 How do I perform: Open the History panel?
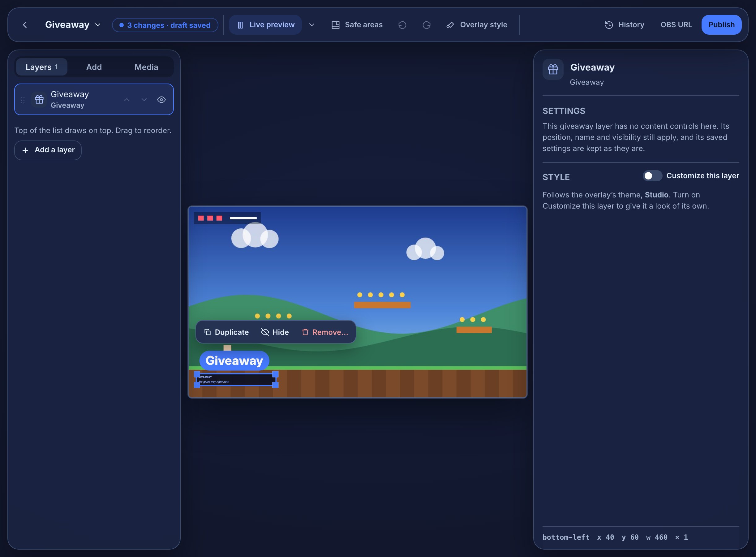click(625, 25)
